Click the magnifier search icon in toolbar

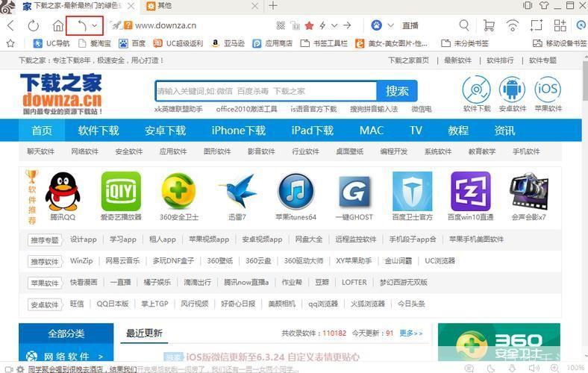[464, 25]
